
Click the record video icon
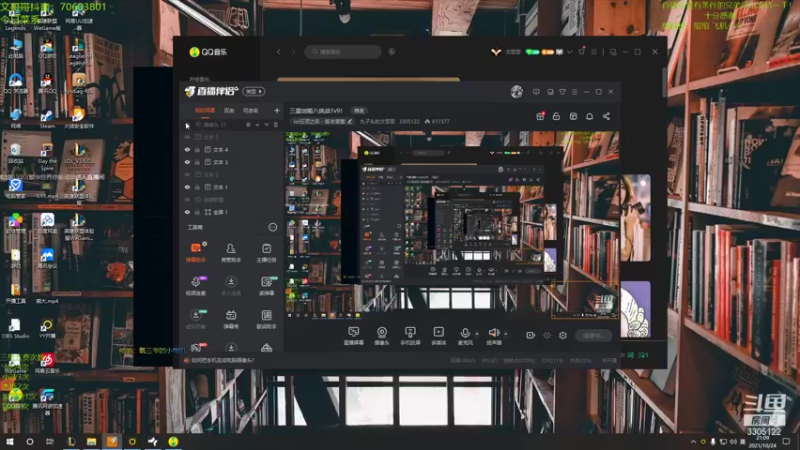point(531,335)
